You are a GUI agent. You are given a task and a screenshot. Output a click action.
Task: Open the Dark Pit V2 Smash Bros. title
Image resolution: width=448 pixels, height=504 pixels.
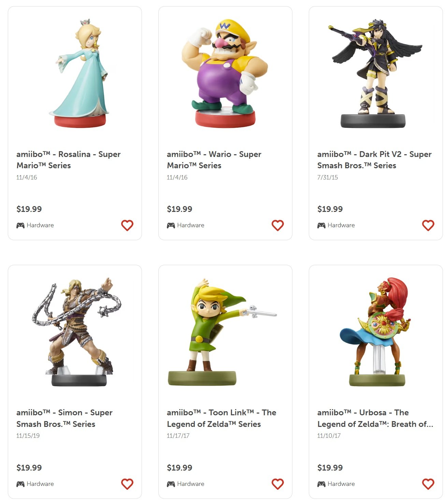(x=374, y=160)
